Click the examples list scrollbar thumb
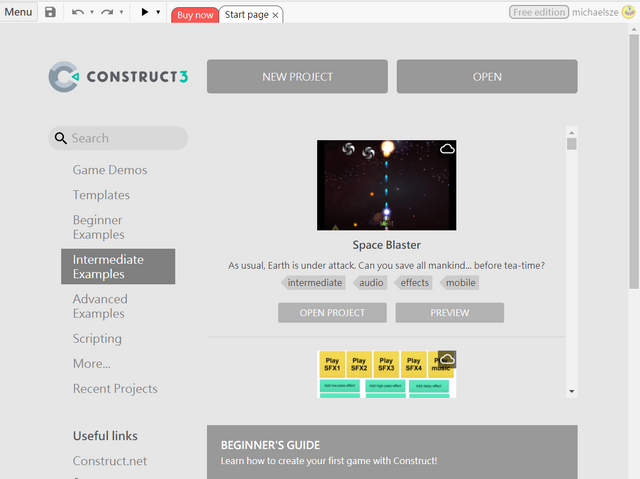Image resolution: width=640 pixels, height=479 pixels. click(x=571, y=144)
